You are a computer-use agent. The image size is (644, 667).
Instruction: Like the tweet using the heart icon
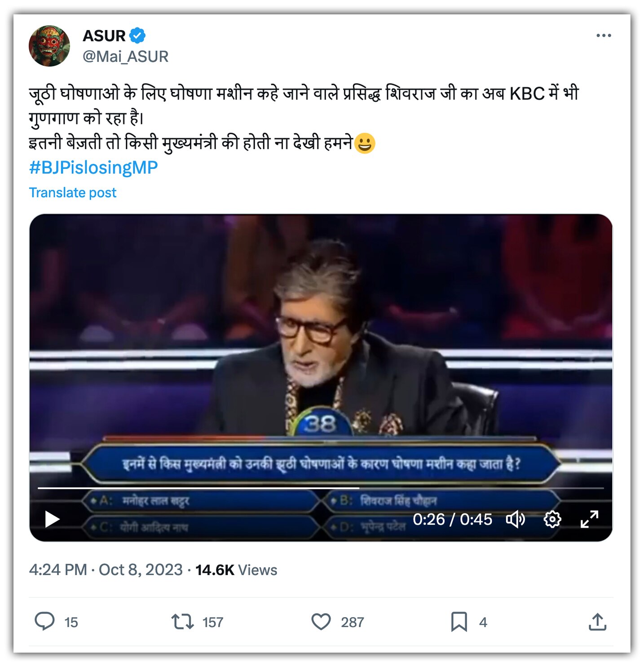point(320,623)
